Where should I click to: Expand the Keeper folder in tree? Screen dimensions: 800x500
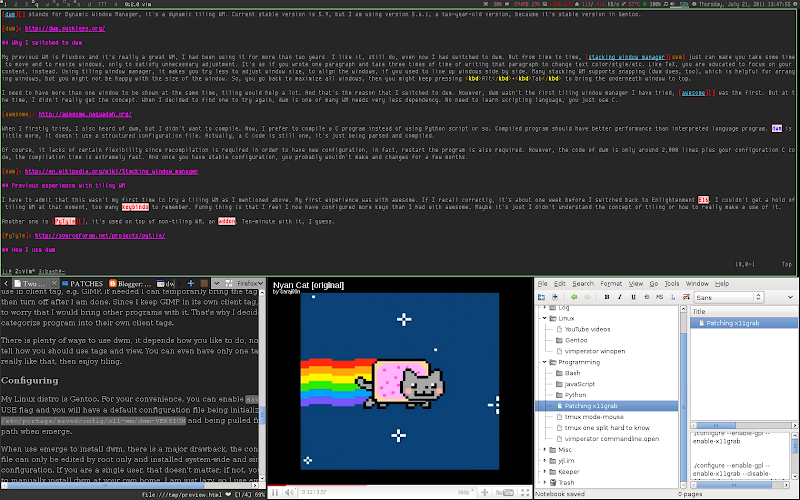click(544, 472)
